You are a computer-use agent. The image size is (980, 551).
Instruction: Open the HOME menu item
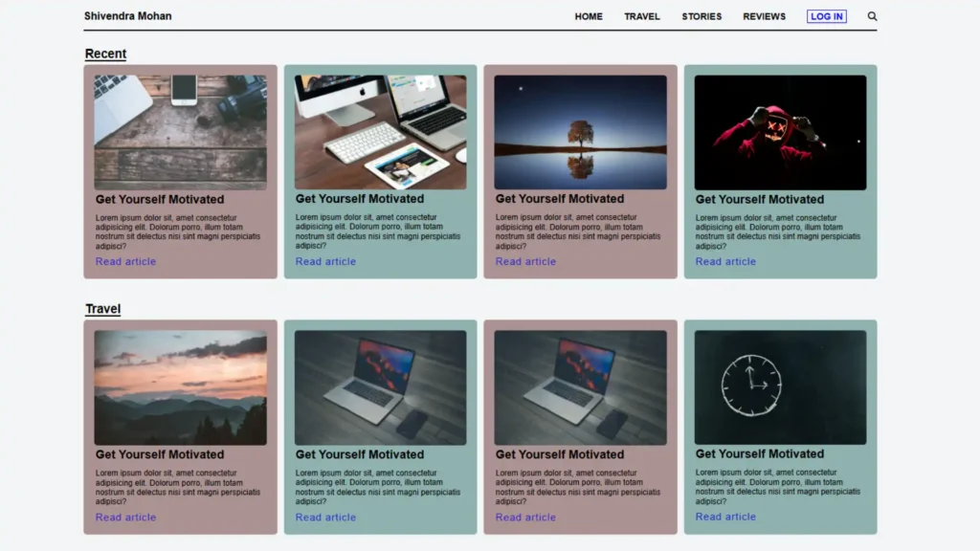pyautogui.click(x=589, y=16)
